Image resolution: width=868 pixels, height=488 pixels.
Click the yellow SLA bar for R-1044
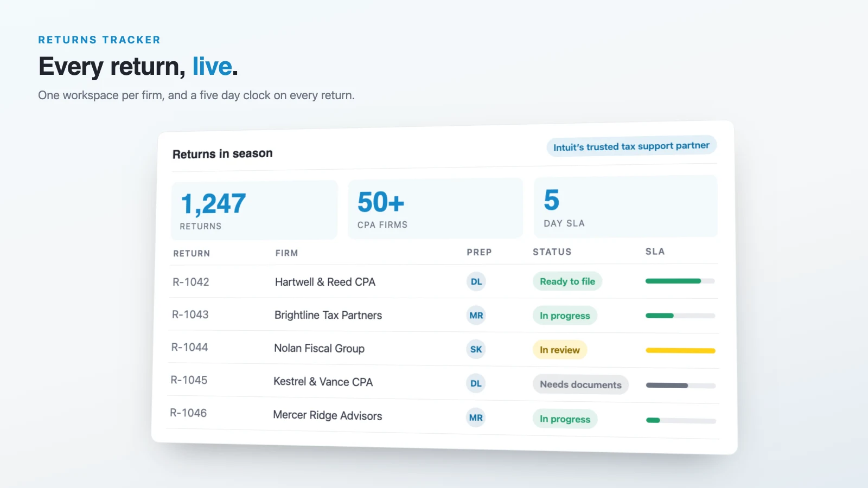coord(680,351)
